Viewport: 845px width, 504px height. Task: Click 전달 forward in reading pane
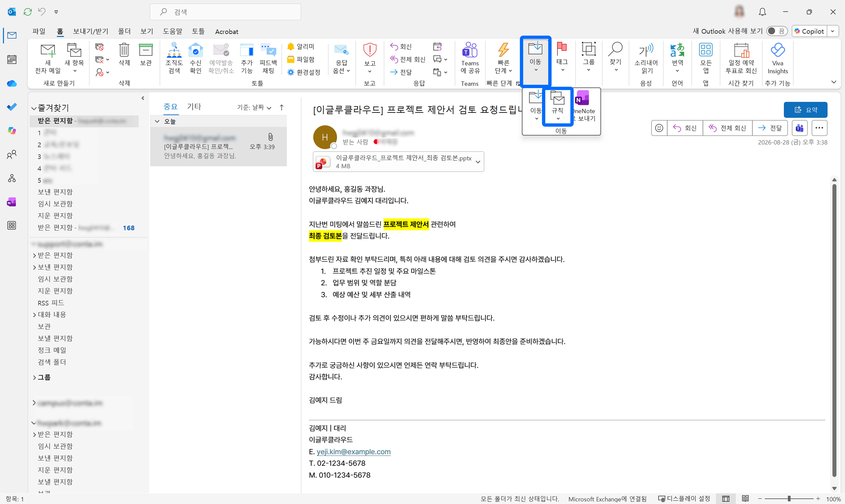click(770, 128)
